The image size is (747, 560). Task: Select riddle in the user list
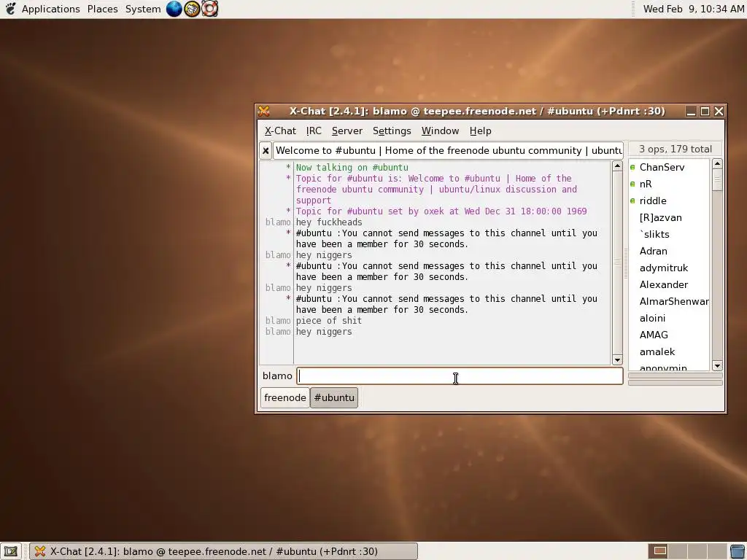click(x=670, y=201)
